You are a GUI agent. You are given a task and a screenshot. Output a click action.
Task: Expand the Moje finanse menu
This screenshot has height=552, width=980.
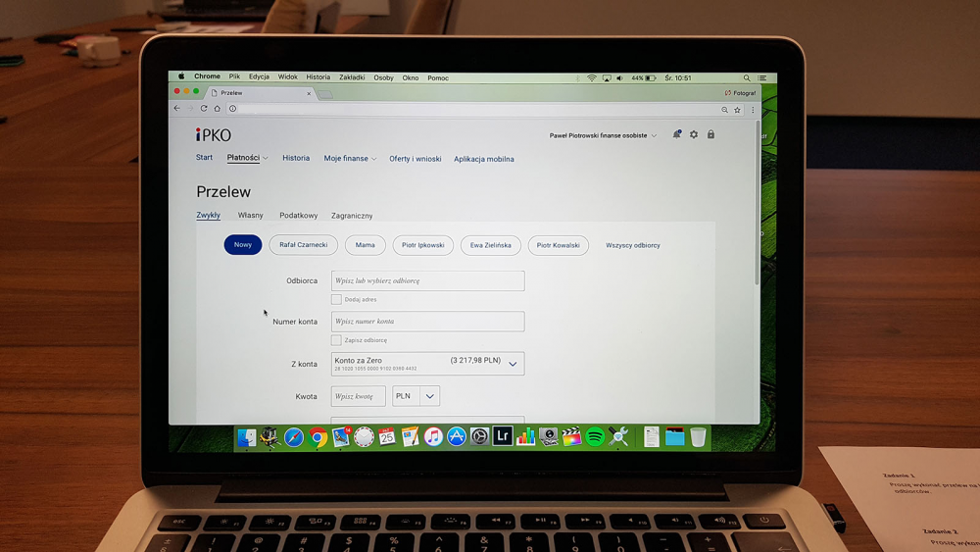pos(350,159)
